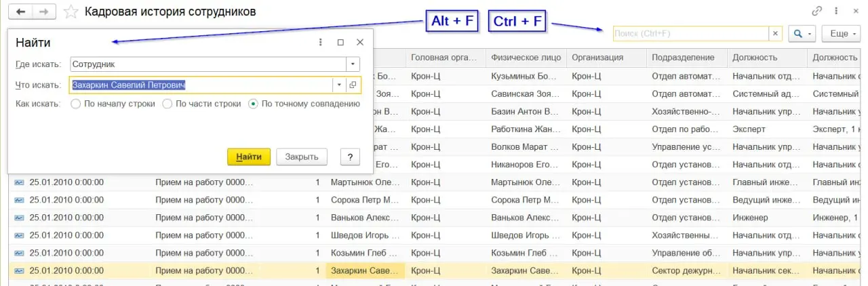Open the main window three-dots menu
Viewport: 868px width, 286px height.
coord(837,12)
